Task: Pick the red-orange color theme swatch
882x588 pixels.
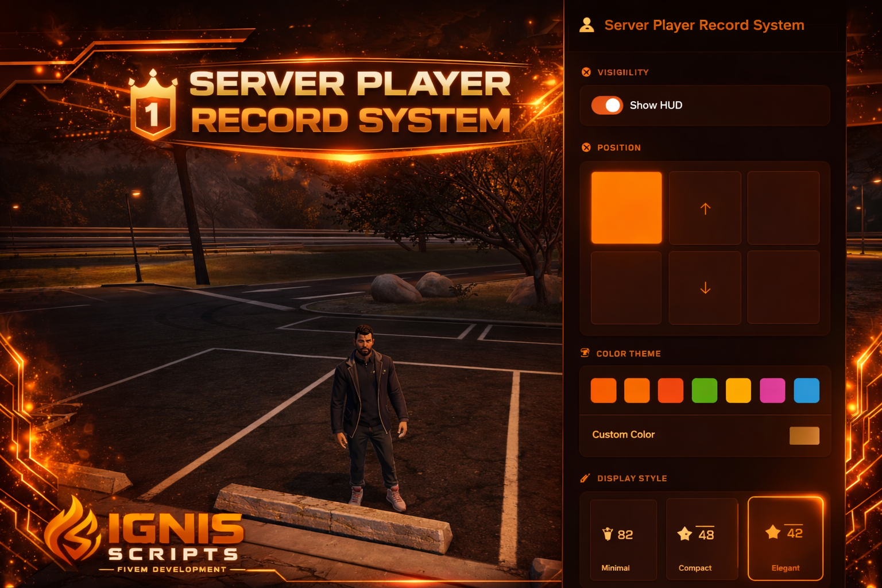Action: coord(671,390)
